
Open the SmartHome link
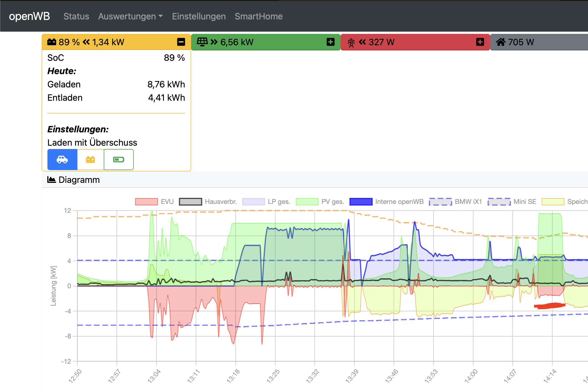258,16
